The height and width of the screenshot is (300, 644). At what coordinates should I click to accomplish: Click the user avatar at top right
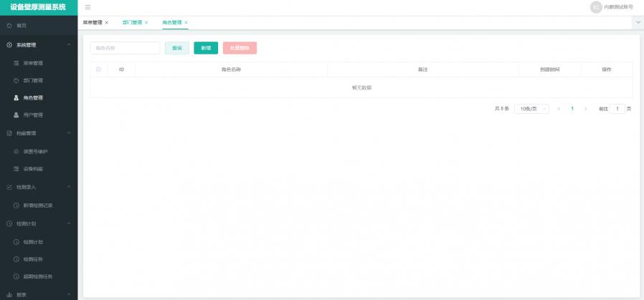(595, 7)
